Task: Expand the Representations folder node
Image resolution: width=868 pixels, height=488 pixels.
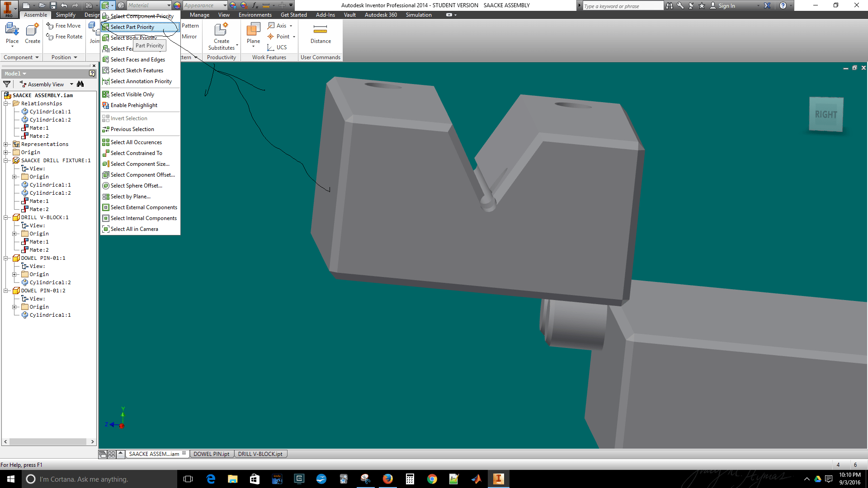Action: (x=6, y=144)
